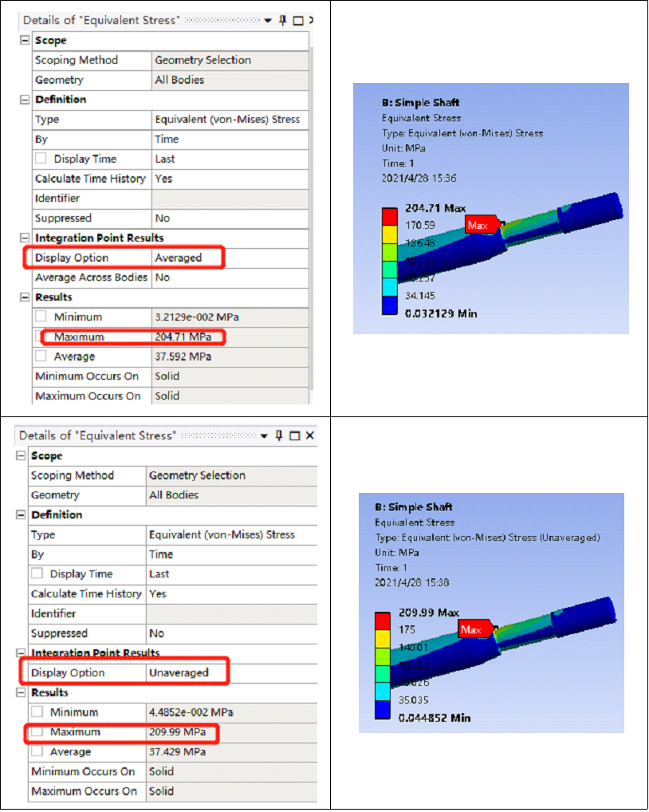Click the 37.592 MPa Average value
This screenshot has height=812, width=649.
point(230,357)
